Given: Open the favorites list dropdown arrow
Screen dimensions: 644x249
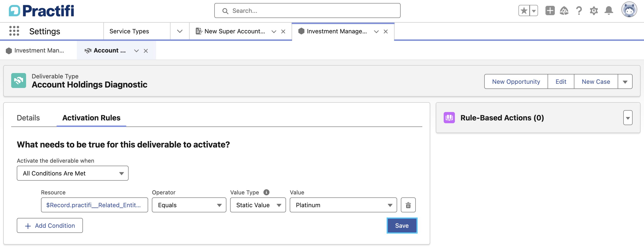Looking at the screenshot, I should pyautogui.click(x=534, y=11).
